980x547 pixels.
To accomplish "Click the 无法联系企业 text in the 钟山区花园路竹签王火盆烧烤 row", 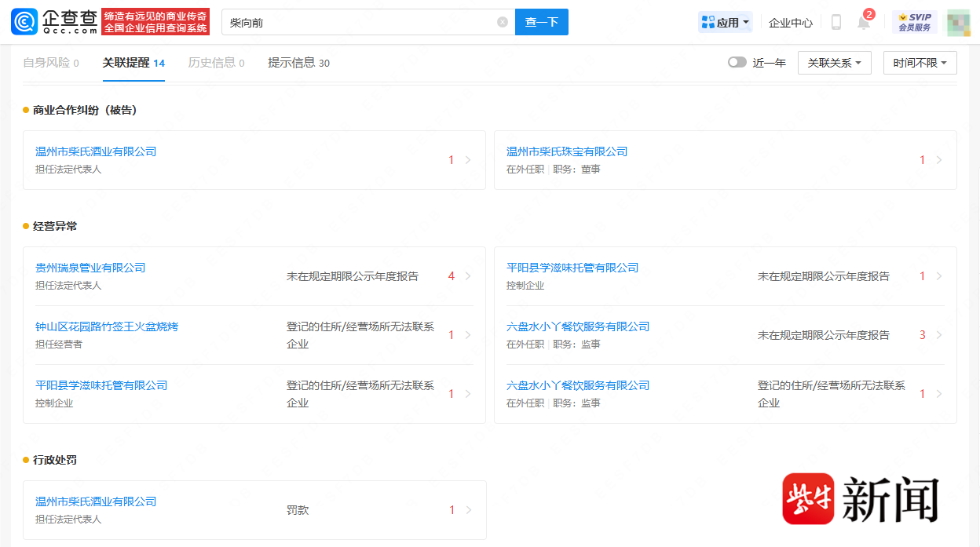I will coord(360,335).
